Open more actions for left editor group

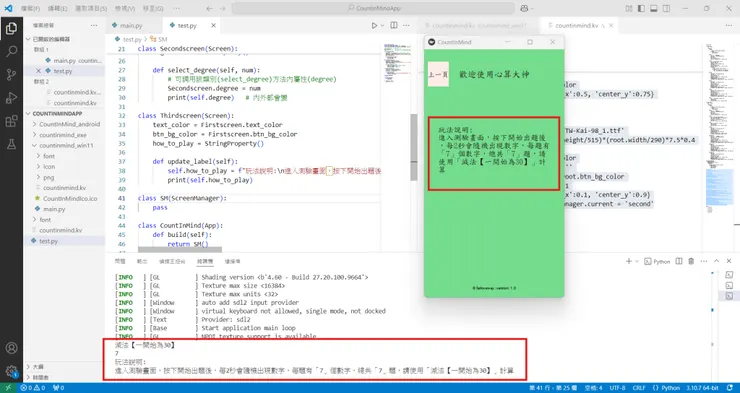coord(407,25)
